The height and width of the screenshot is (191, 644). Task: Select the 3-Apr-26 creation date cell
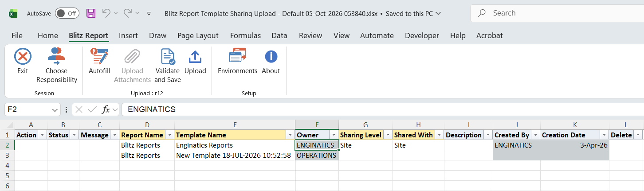tap(575, 145)
